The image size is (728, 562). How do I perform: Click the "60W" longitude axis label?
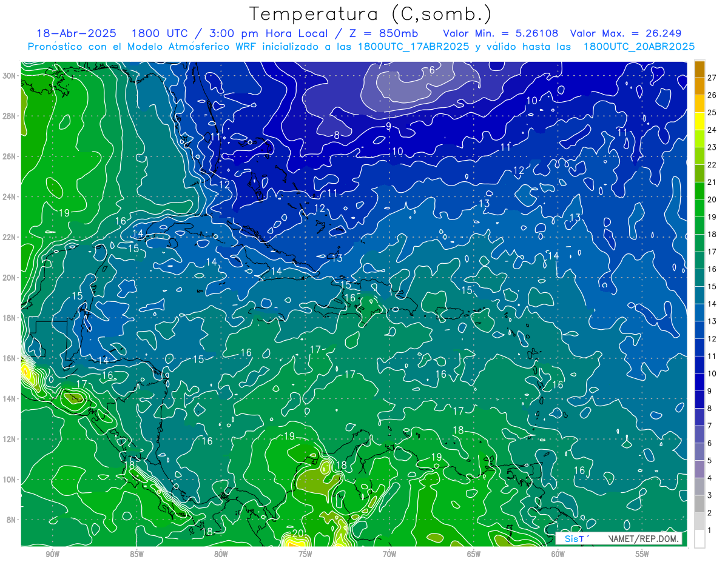pyautogui.click(x=558, y=554)
